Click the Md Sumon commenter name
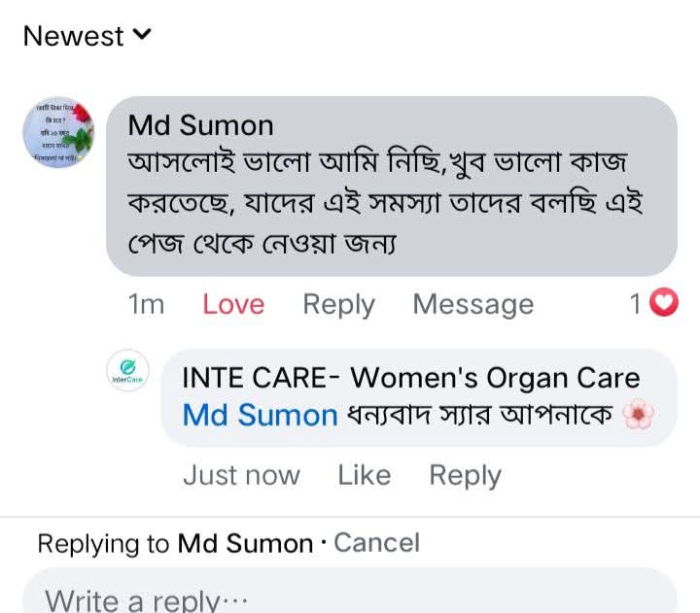The width and height of the screenshot is (700, 613). click(x=200, y=125)
